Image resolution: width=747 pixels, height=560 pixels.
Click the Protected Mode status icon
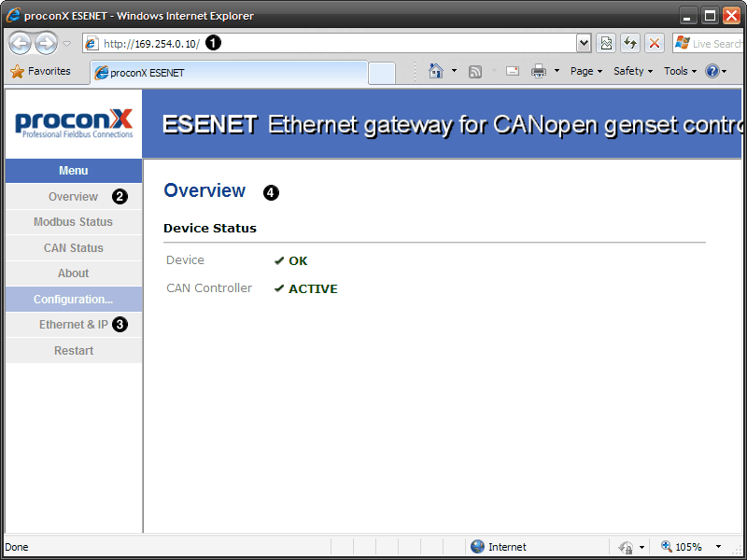point(627,547)
